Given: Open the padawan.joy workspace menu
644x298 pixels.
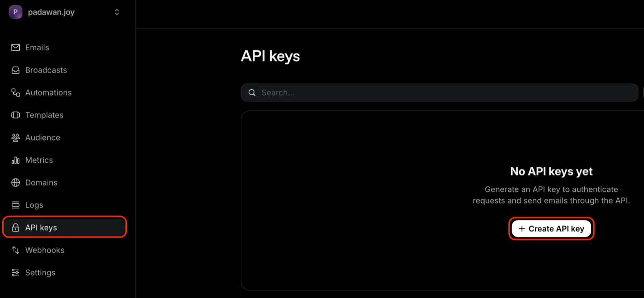Looking at the screenshot, I should (51, 12).
